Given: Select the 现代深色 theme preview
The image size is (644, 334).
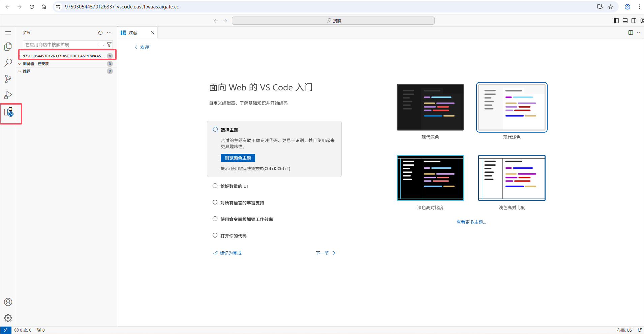Looking at the screenshot, I should 430,107.
